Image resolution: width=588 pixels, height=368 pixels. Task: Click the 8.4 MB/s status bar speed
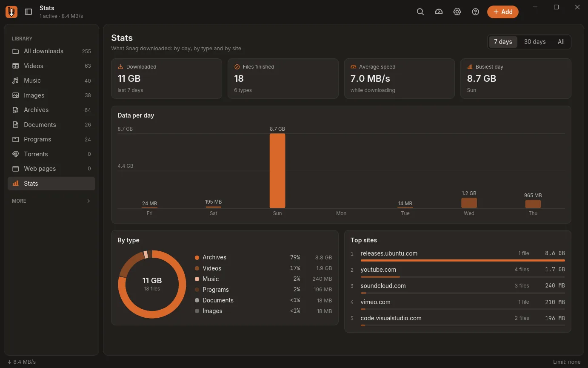22,362
